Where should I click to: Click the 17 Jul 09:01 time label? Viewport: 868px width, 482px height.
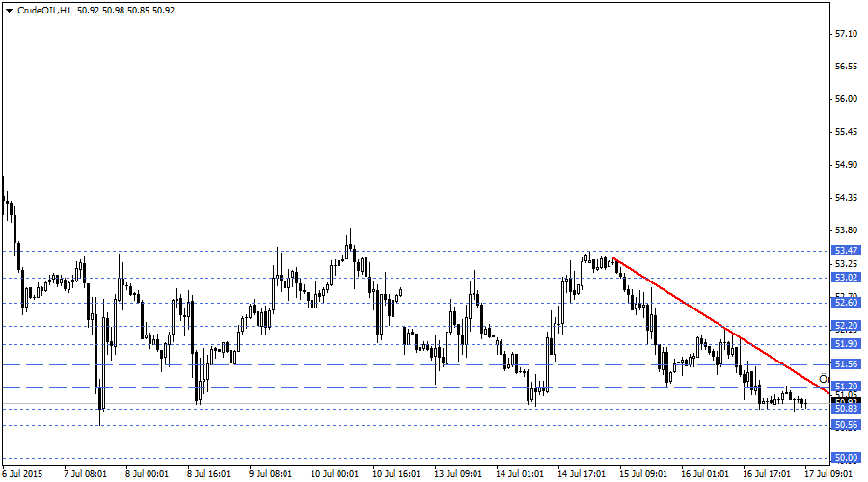pyautogui.click(x=828, y=474)
